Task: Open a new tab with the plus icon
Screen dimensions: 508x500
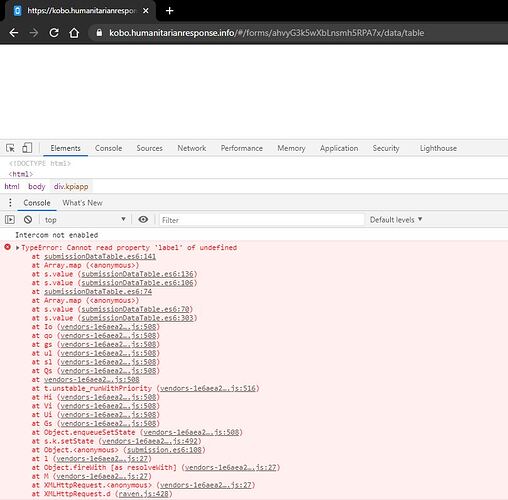Action: 169,11
